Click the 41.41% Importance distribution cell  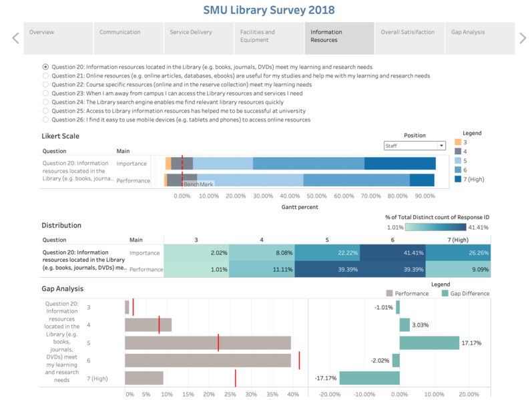click(393, 253)
